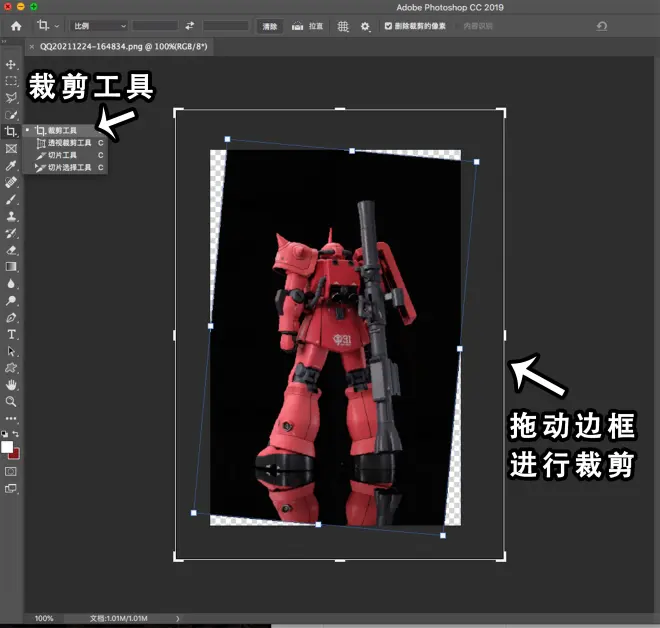The image size is (660, 628).
Task: Click the 文档:1.01M/1.01M status info
Action: 119,618
